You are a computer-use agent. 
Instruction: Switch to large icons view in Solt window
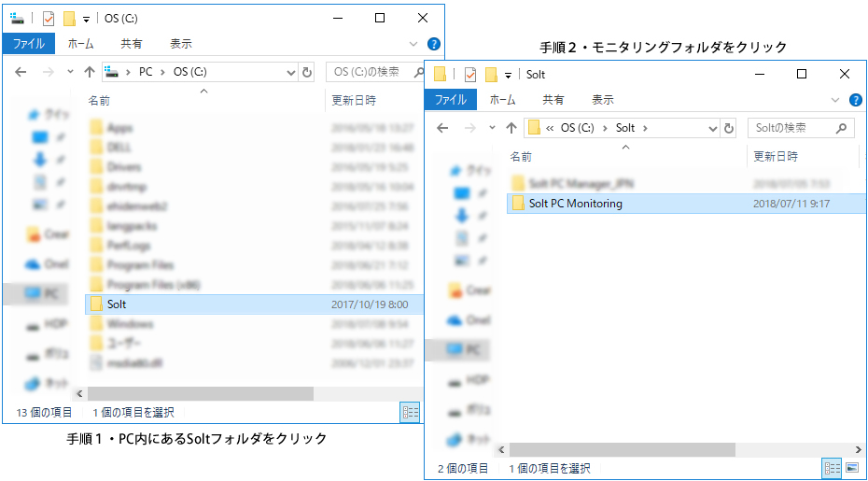coord(852,468)
